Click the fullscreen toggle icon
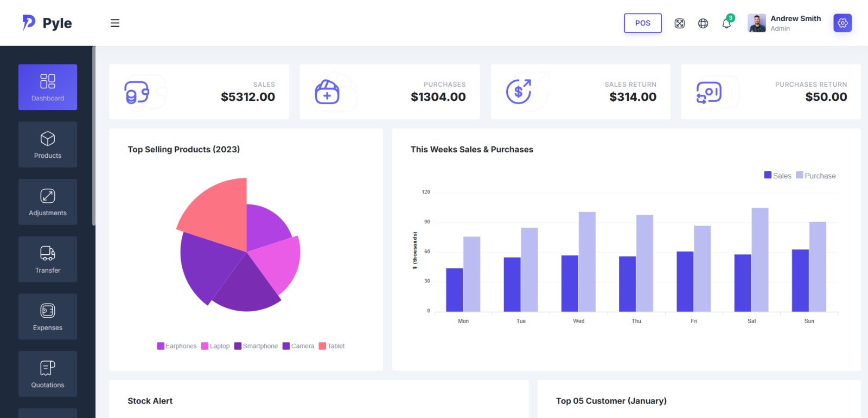Viewport: 868px width, 418px height. point(679,23)
